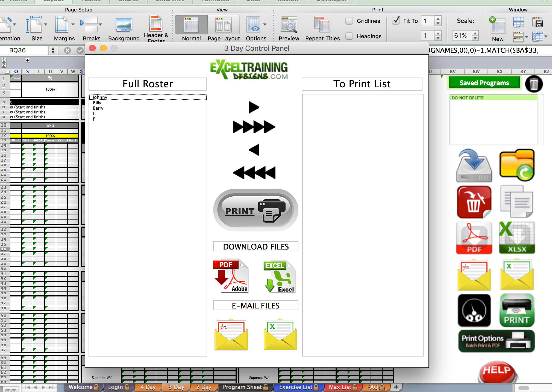The height and width of the screenshot is (392, 552).
Task: Cancel formula entry with the X button
Action: [x=67, y=50]
